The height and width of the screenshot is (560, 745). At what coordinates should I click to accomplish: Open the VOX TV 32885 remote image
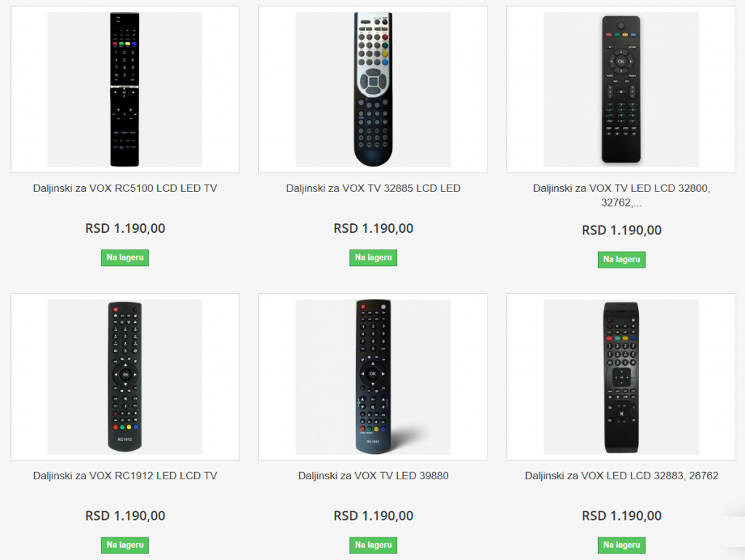pos(372,89)
